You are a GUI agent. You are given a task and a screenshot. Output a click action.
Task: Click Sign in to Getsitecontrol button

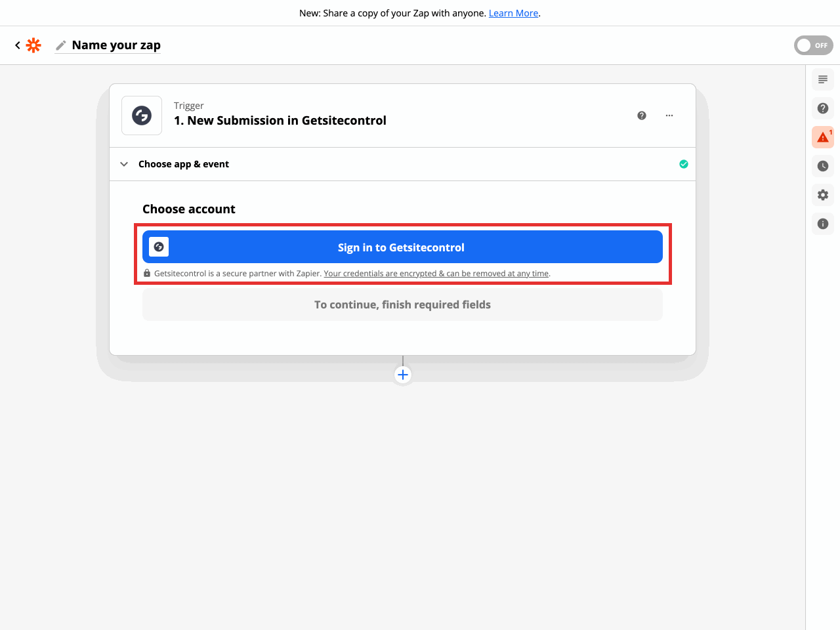(402, 247)
